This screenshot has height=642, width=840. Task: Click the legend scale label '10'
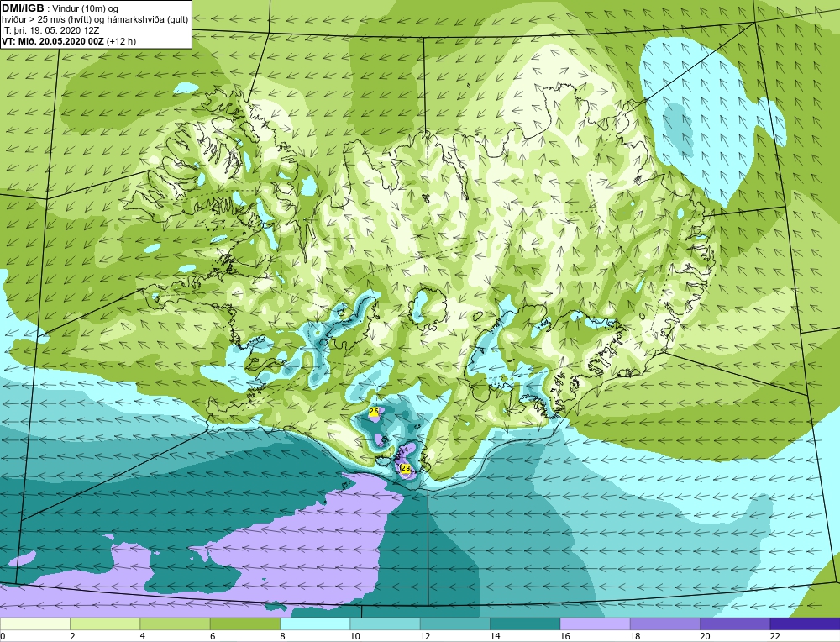tap(354, 636)
